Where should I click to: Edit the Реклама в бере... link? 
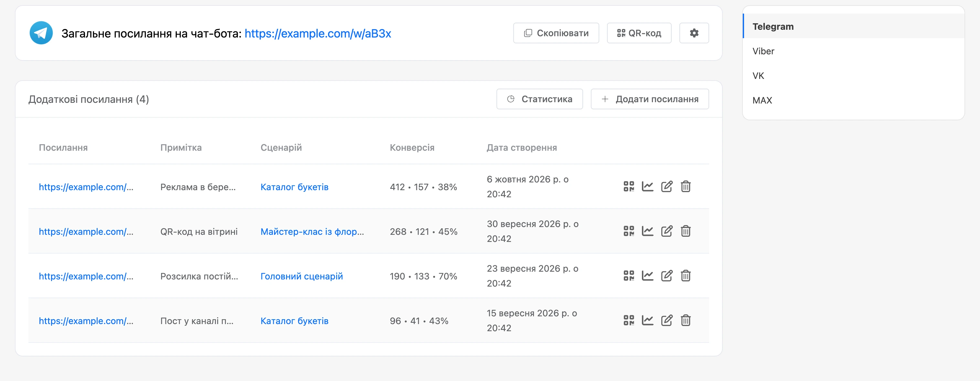click(x=666, y=187)
